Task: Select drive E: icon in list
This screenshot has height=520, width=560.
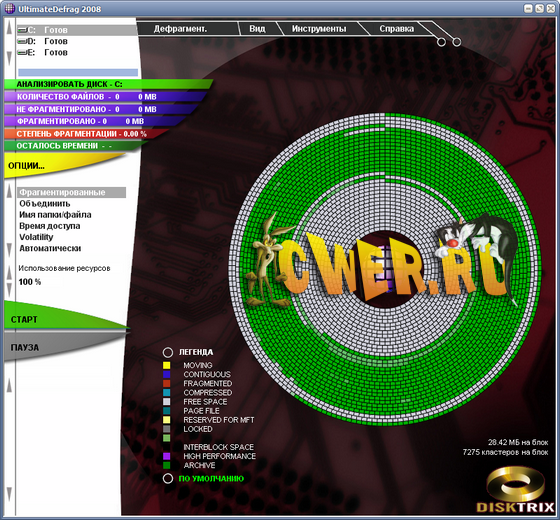Action: (x=22, y=53)
